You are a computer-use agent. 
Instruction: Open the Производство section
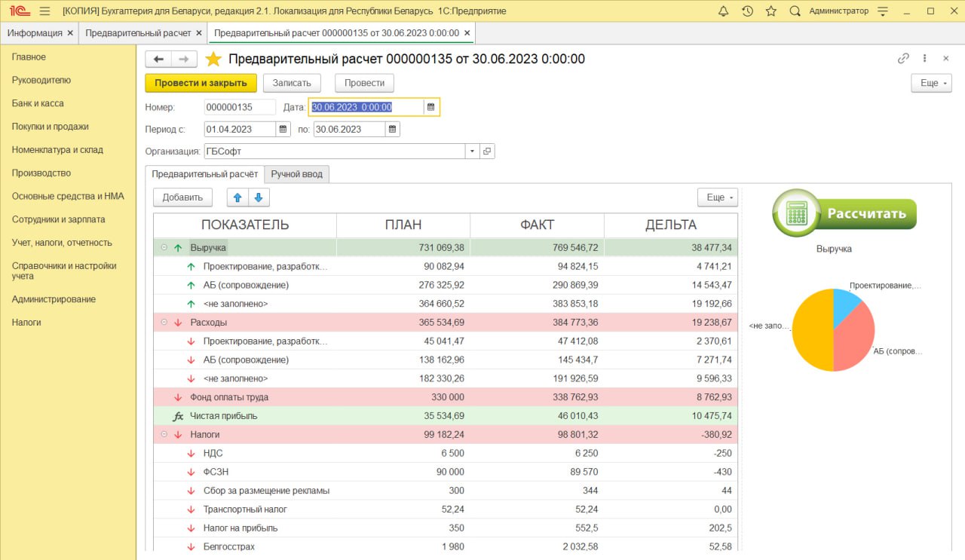41,173
